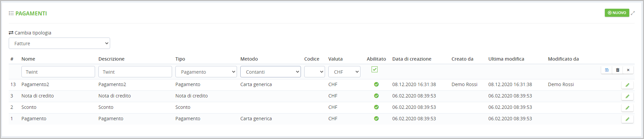Click pencil icon for Sconto row
Viewport: 644px width, 139px height.
pos(627,108)
